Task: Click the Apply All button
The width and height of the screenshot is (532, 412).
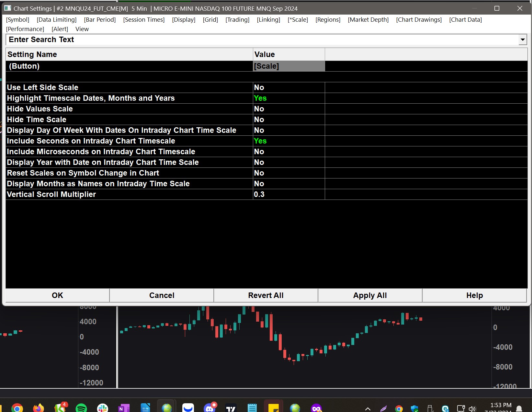Action: [x=370, y=295]
